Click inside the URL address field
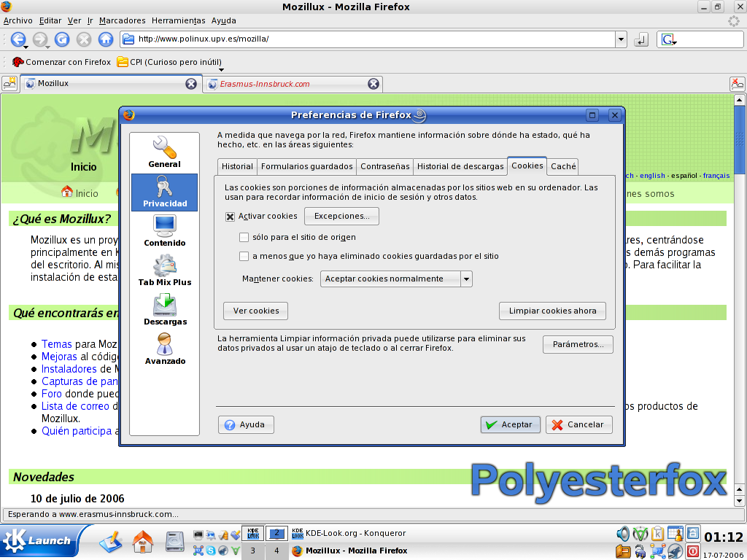747x560 pixels. 367,39
